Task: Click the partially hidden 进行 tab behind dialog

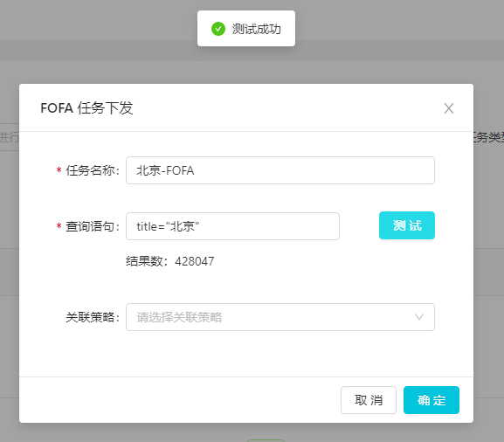Action: pyautogui.click(x=10, y=137)
